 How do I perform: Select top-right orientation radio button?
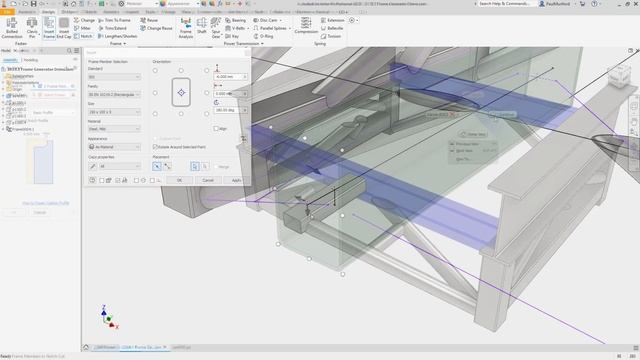point(207,71)
